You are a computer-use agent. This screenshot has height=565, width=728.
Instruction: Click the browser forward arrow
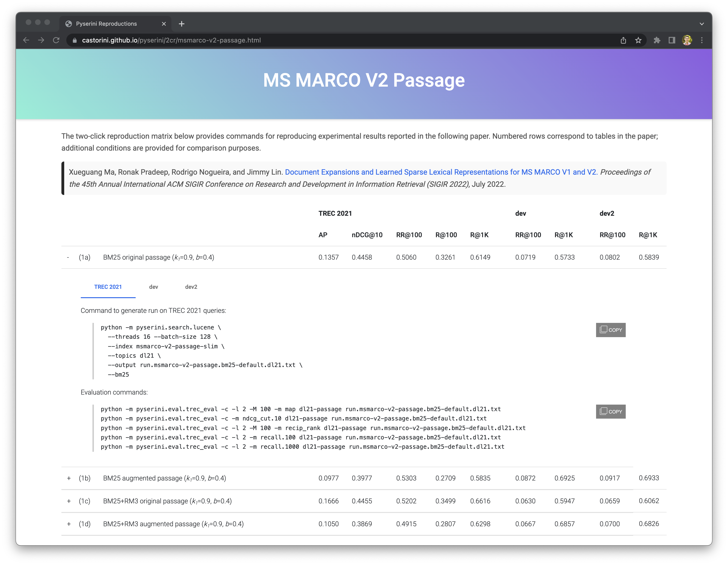coord(41,40)
